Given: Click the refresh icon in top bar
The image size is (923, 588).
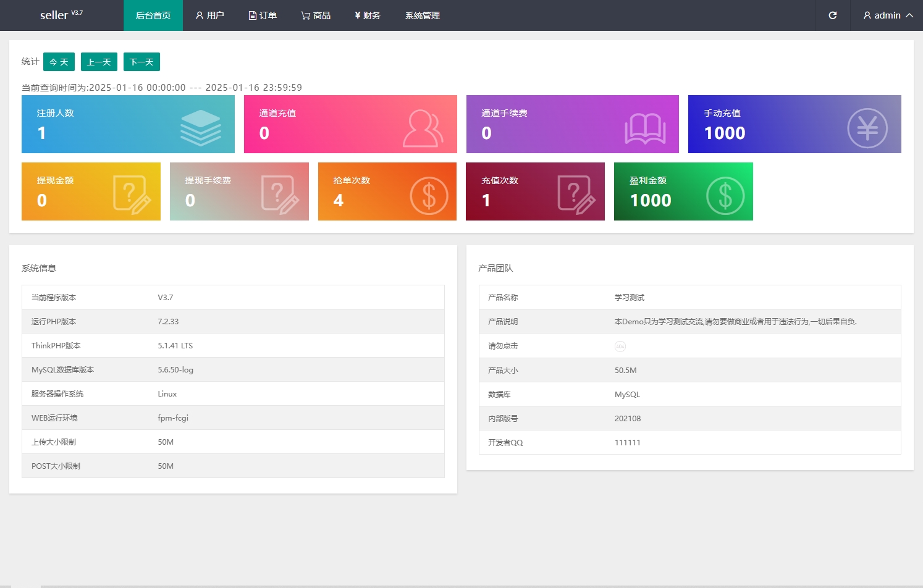Looking at the screenshot, I should (x=832, y=15).
